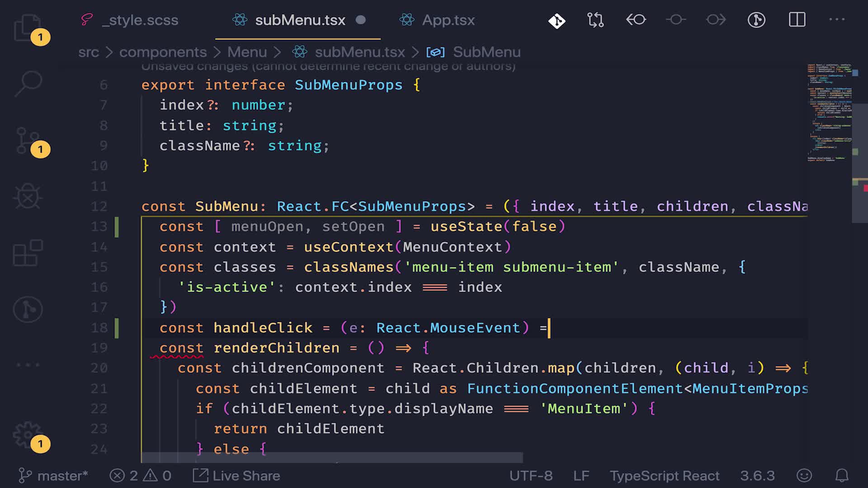Expand the components breadcrumb segment

pos(163,52)
